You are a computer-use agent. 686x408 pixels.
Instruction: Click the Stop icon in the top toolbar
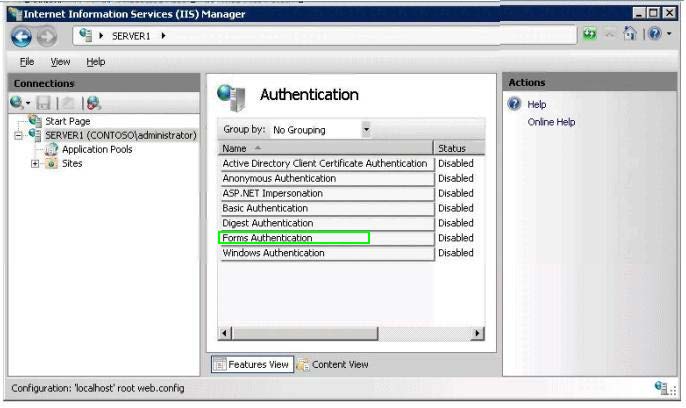click(x=610, y=34)
